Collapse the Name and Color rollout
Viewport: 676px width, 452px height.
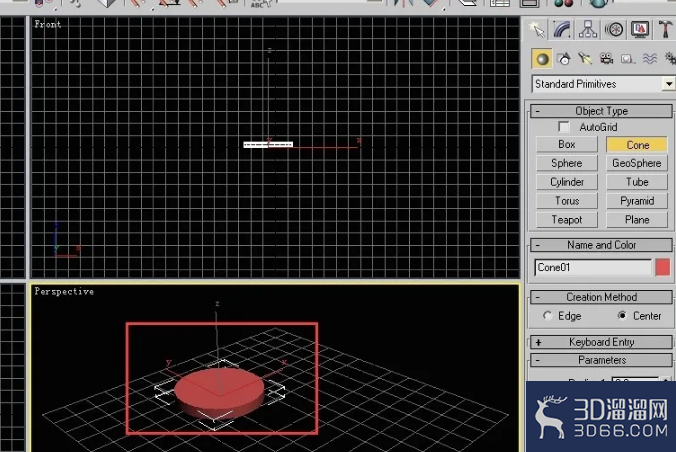tap(601, 245)
